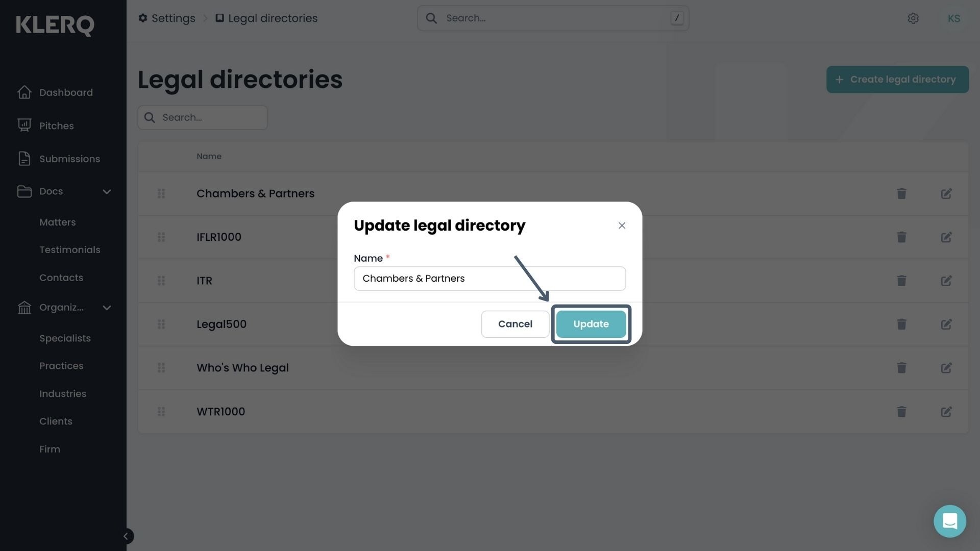Delete IFLR1000 directory
This screenshot has height=551, width=980.
point(901,237)
